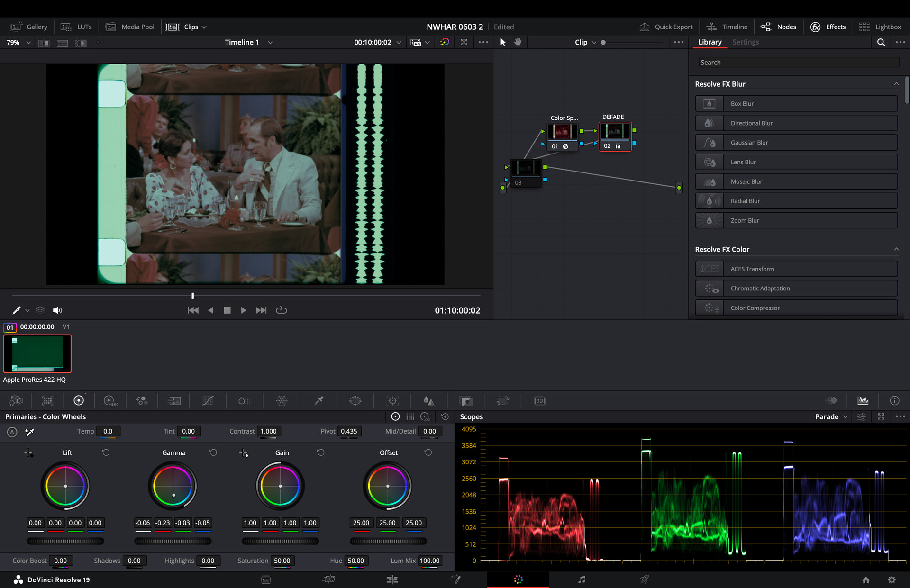Toggle loop playback
The width and height of the screenshot is (910, 588).
tap(282, 310)
